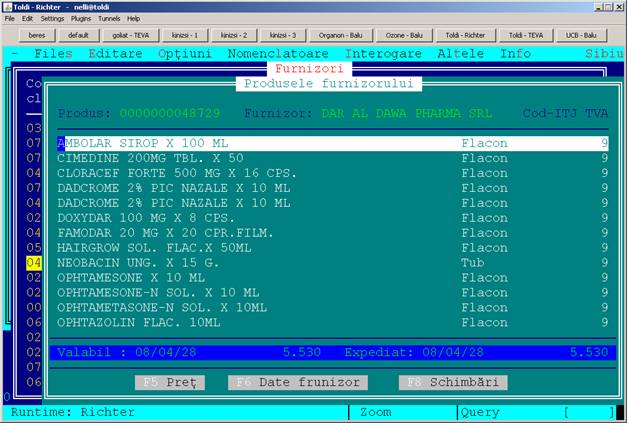The height and width of the screenshot is (423, 627).
Task: Click the Valabil date 08/04/28
Action: (166, 352)
